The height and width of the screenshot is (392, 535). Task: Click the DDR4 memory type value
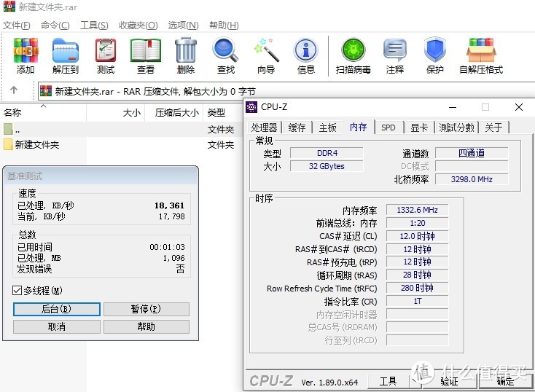[327, 153]
